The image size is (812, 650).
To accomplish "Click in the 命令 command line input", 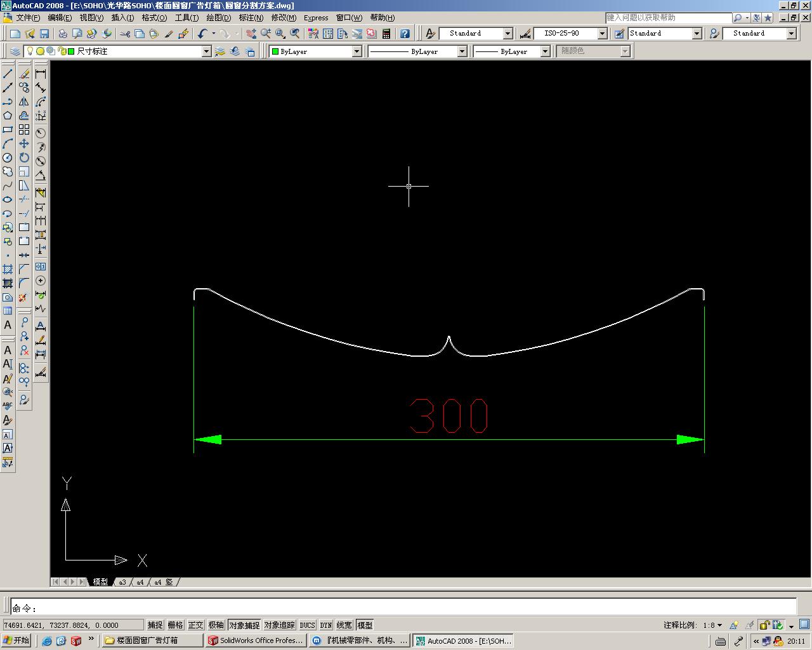I will [x=403, y=607].
